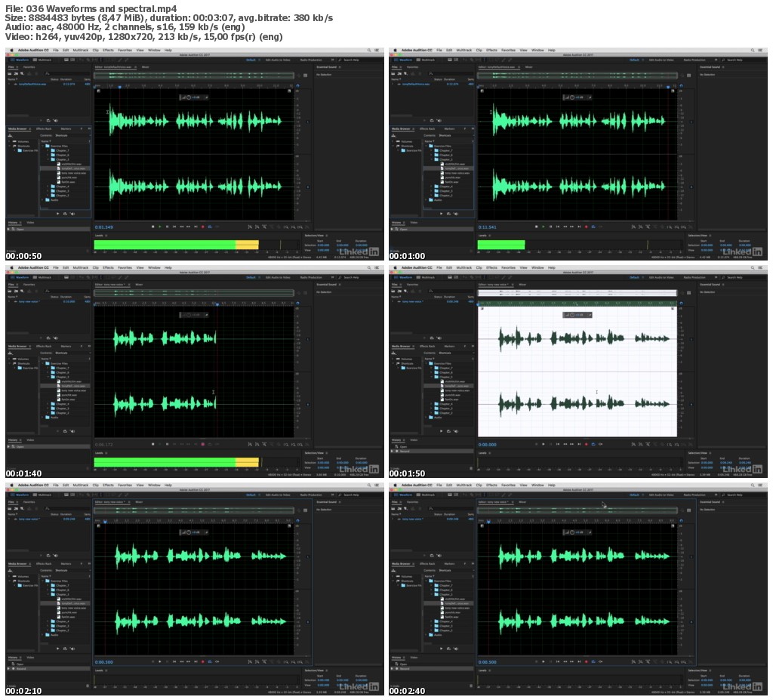In the 00:02:10 frame, toggle the Loop Playback button
773x700 pixels.
pyautogui.click(x=210, y=662)
